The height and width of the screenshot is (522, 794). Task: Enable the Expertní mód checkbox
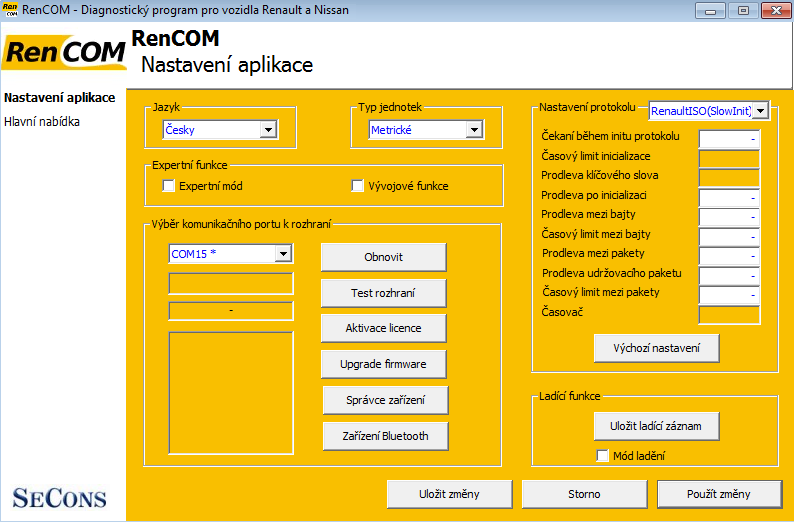click(x=169, y=186)
